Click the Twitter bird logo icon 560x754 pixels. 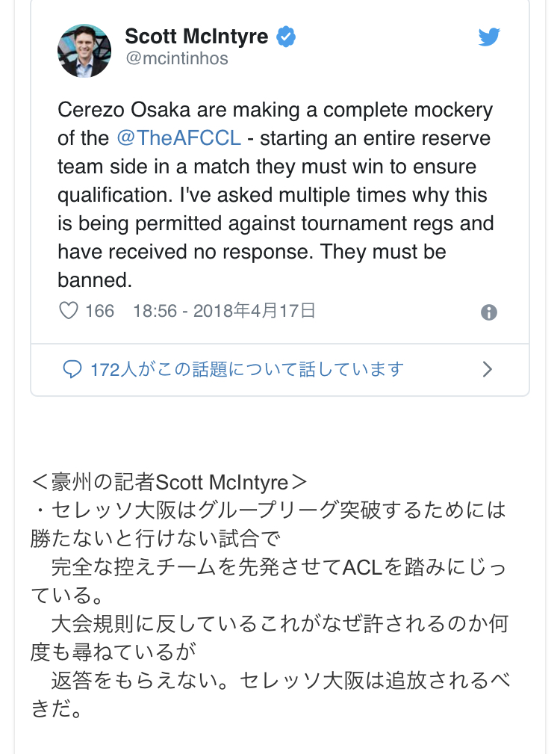pos(489,37)
